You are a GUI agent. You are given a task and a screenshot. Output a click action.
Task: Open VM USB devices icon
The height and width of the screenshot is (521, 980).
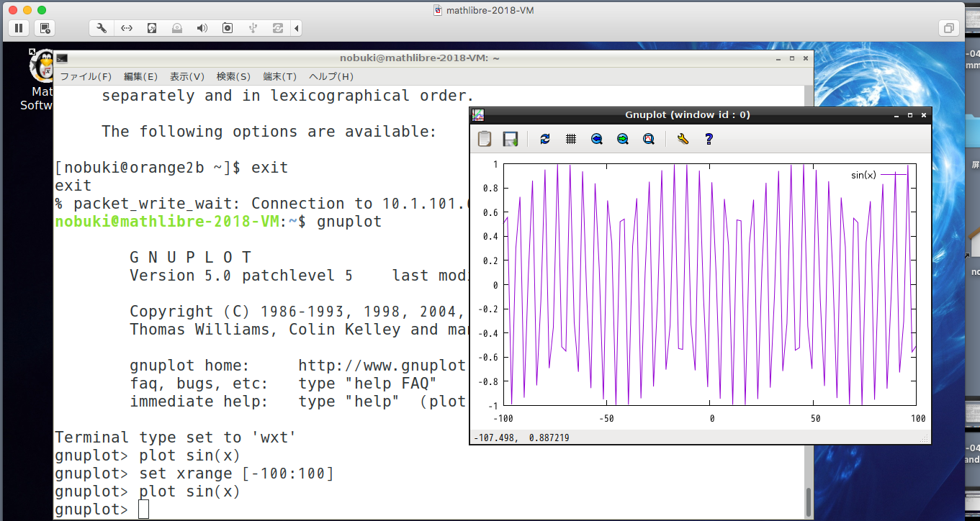(x=253, y=28)
